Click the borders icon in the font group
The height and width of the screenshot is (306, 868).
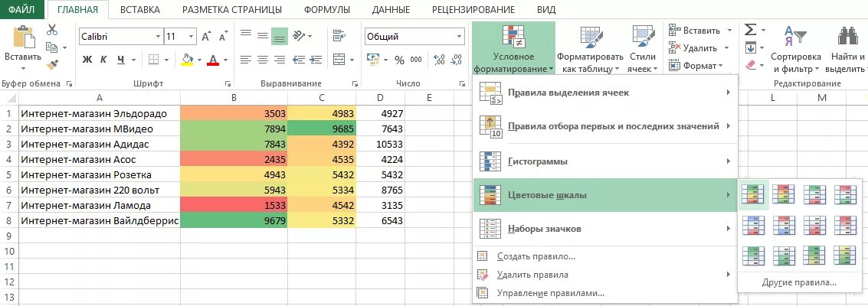[x=154, y=60]
